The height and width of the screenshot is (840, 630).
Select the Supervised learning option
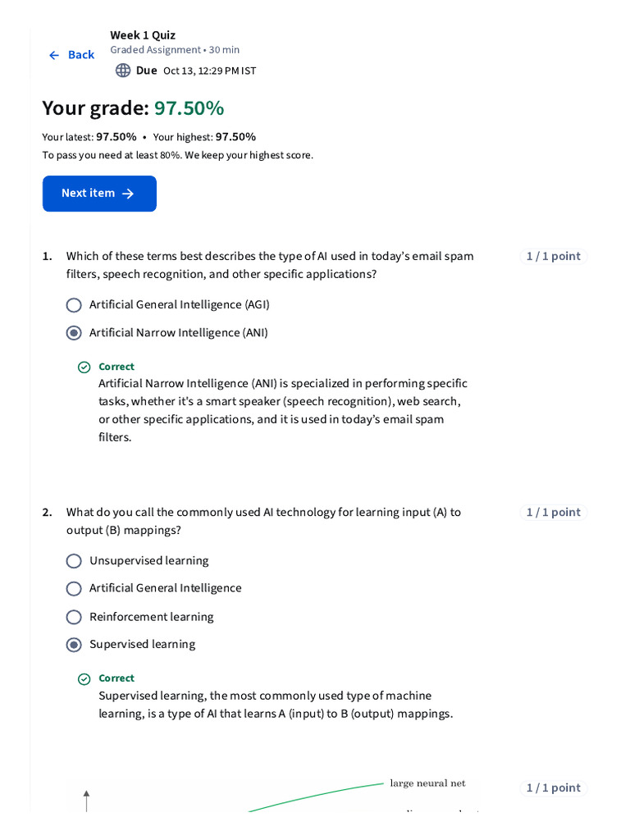tap(74, 645)
